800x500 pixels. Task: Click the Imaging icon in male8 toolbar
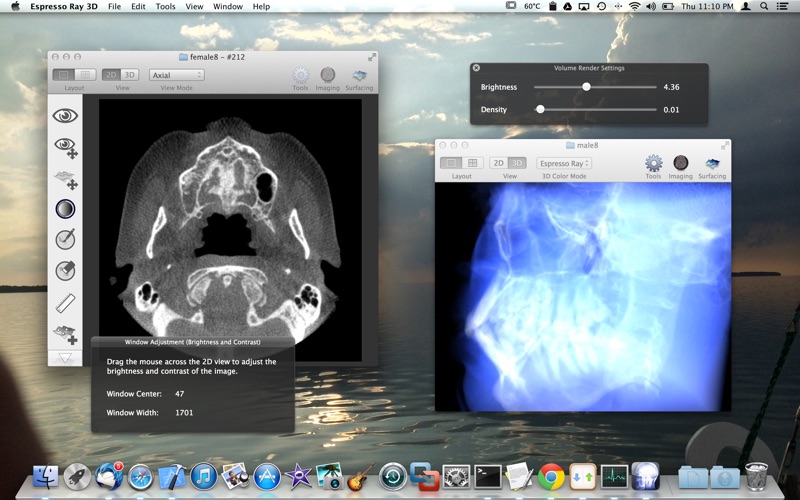click(680, 163)
